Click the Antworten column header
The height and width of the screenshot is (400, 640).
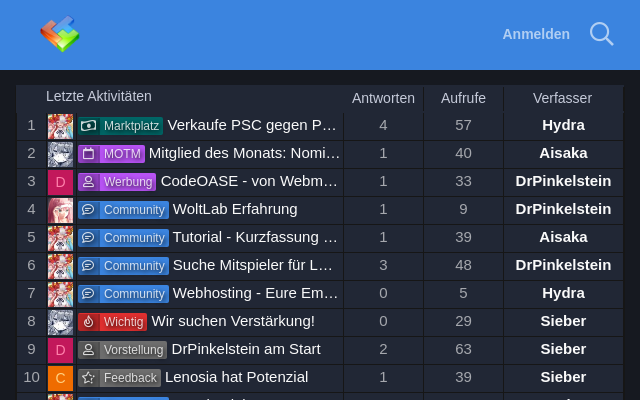pyautogui.click(x=383, y=98)
